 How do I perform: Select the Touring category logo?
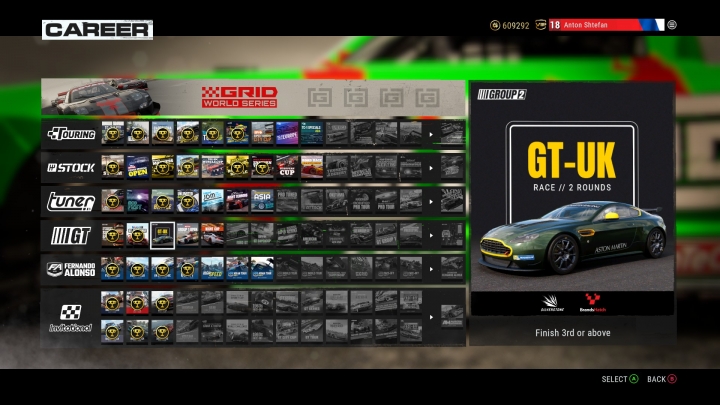pos(71,134)
